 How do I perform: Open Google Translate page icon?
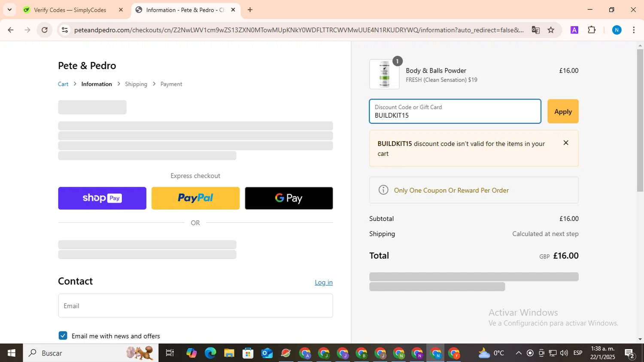[535, 30]
